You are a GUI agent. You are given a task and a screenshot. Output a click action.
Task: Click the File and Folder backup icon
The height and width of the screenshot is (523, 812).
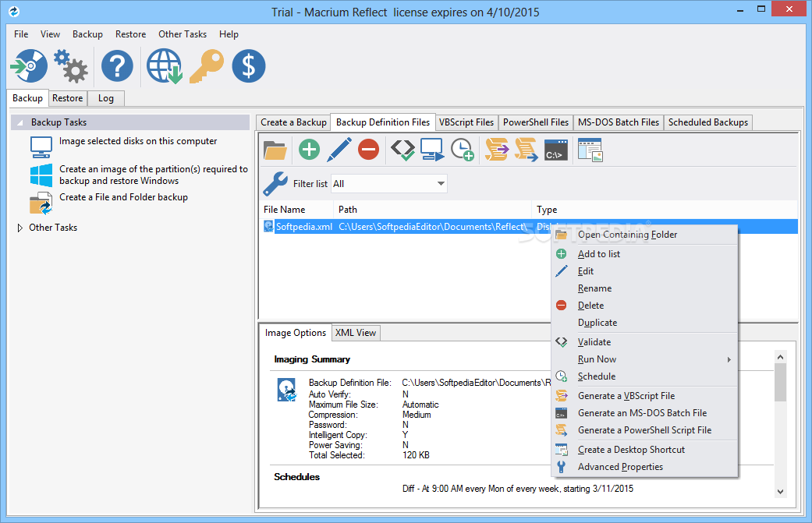(x=41, y=203)
